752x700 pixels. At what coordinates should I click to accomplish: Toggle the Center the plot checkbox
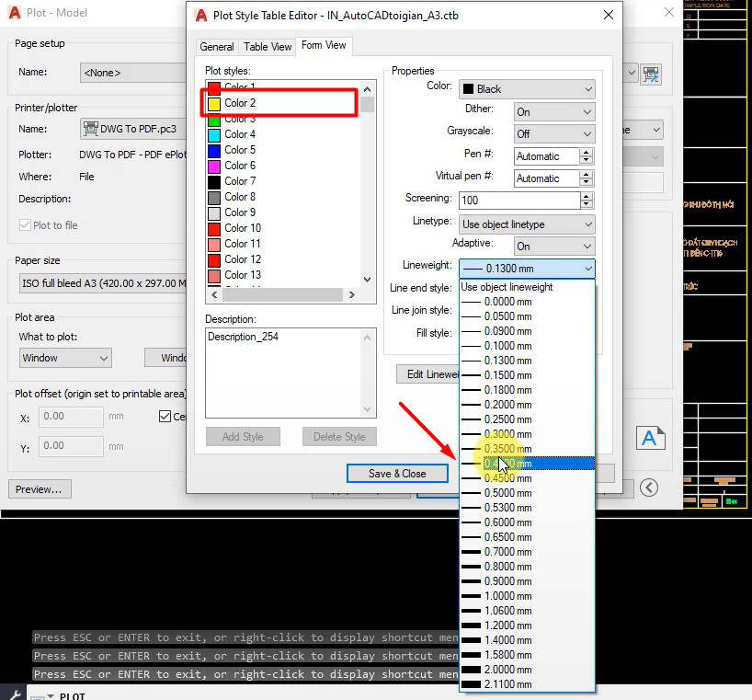[166, 417]
